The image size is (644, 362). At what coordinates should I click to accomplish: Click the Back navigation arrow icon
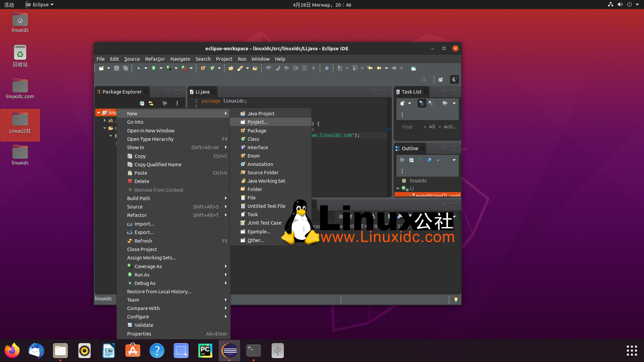(x=379, y=68)
